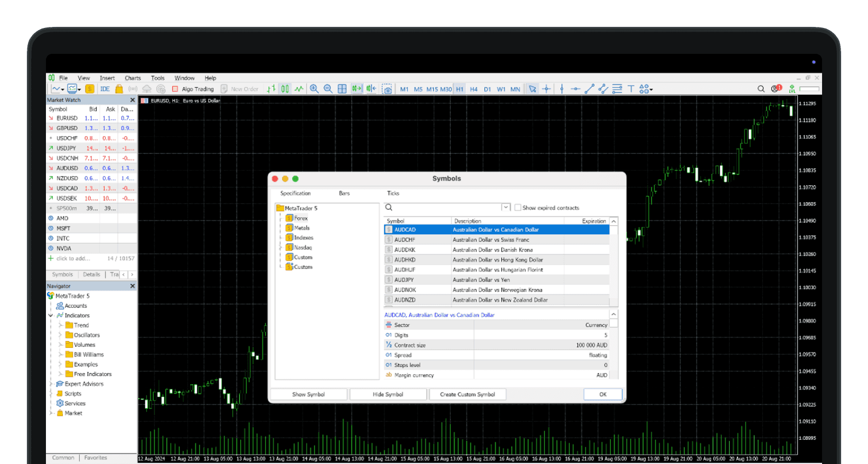
Task: Open the IDE (MetaEditor) toolbar button
Action: tap(105, 89)
